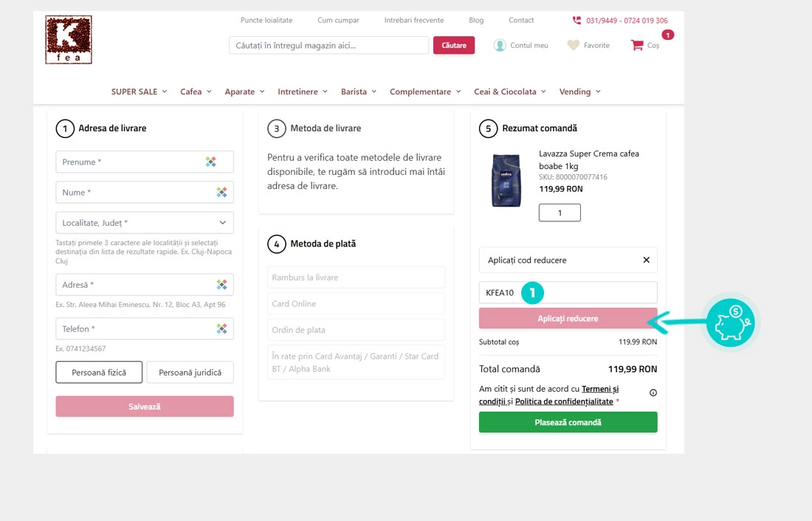
Task: Click the terms info icon
Action: tap(653, 393)
